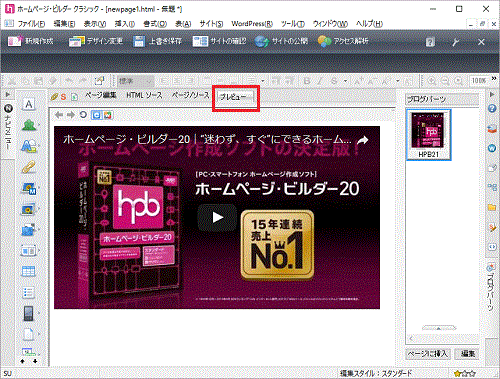500x379 pixels.
Task: Click the page properties icon in toolbar
Action: point(99,81)
